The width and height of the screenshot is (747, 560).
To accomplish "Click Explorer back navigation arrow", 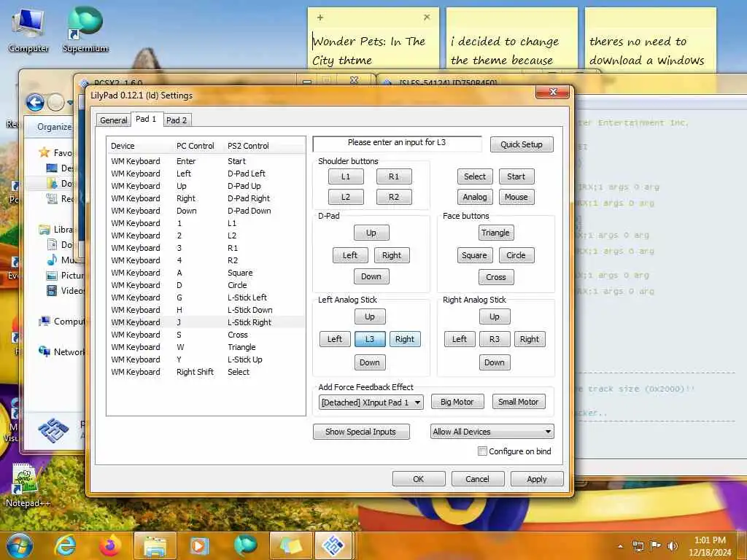I will click(35, 102).
